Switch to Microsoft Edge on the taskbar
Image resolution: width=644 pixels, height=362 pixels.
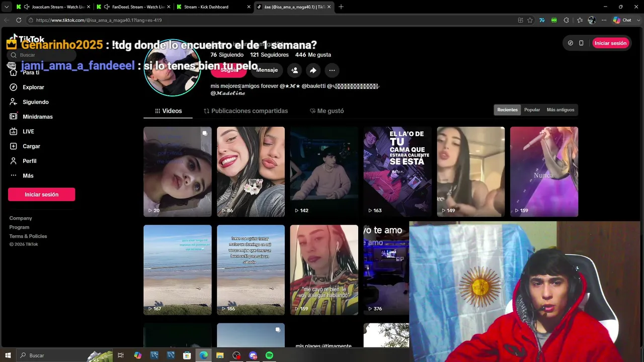click(203, 355)
